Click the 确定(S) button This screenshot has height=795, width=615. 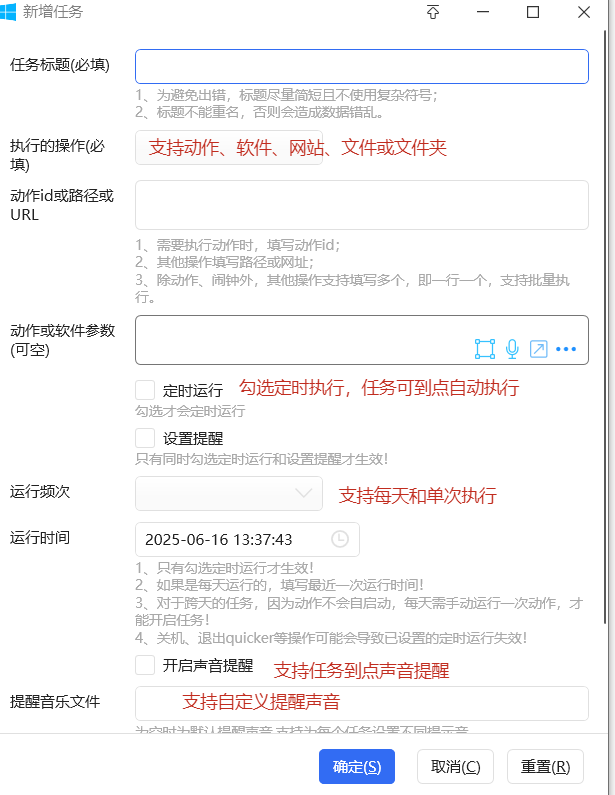point(357,767)
